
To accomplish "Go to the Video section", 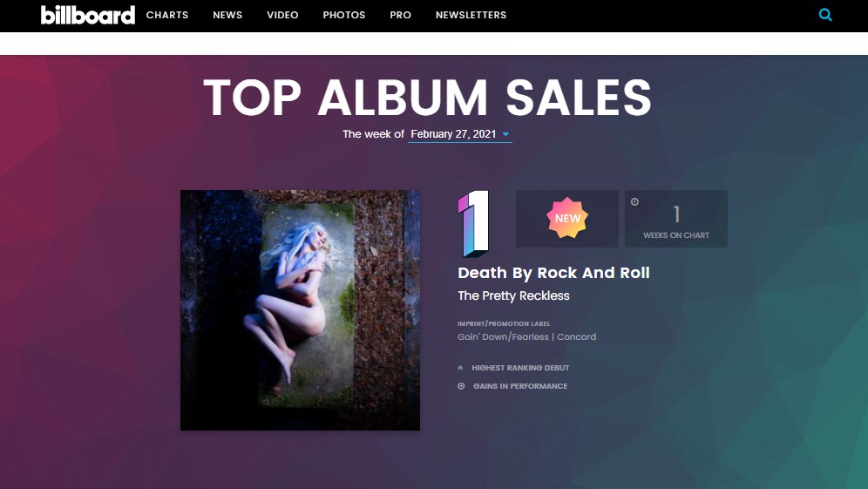I will pyautogui.click(x=282, y=15).
